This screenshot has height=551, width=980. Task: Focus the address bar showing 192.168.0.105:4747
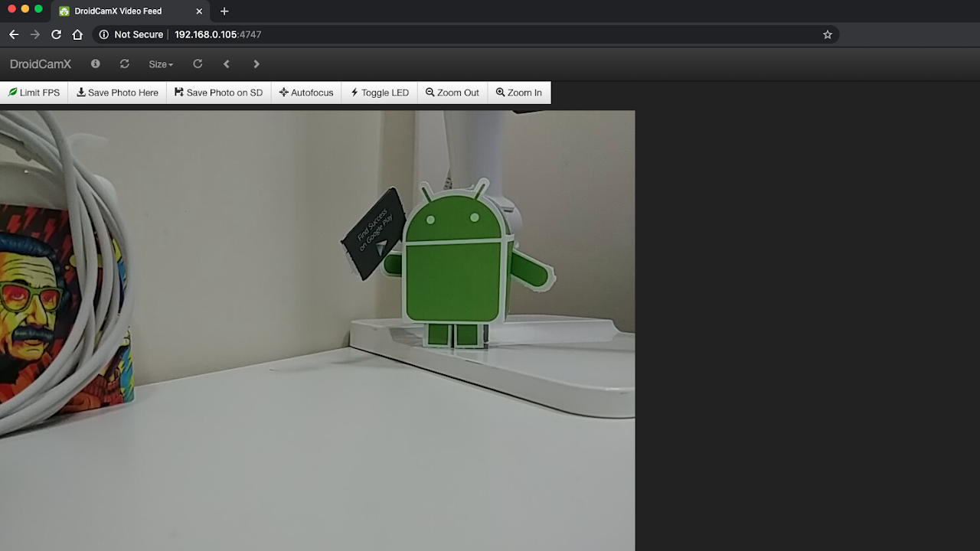coord(465,34)
